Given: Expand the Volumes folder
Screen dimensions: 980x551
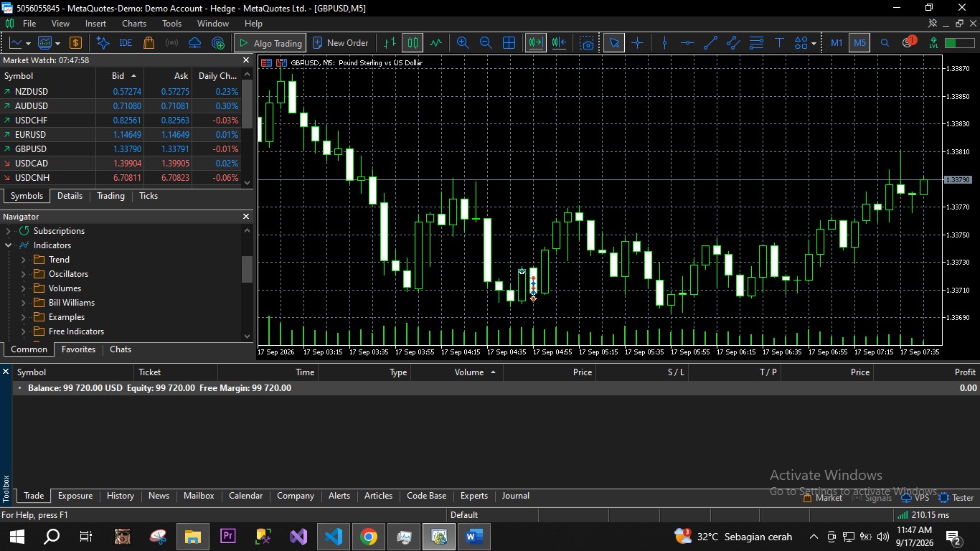Looking at the screenshot, I should point(23,288).
